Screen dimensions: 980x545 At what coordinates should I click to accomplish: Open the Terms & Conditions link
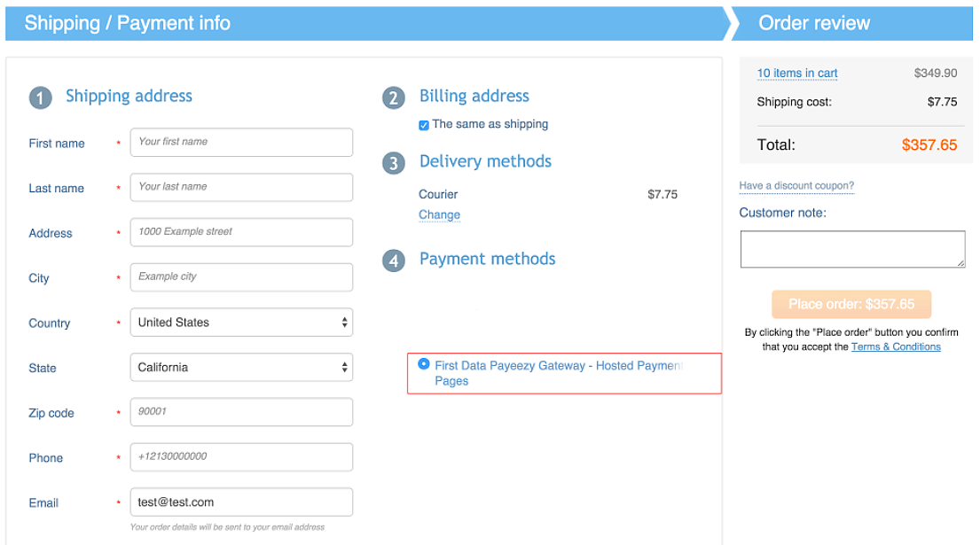896,346
